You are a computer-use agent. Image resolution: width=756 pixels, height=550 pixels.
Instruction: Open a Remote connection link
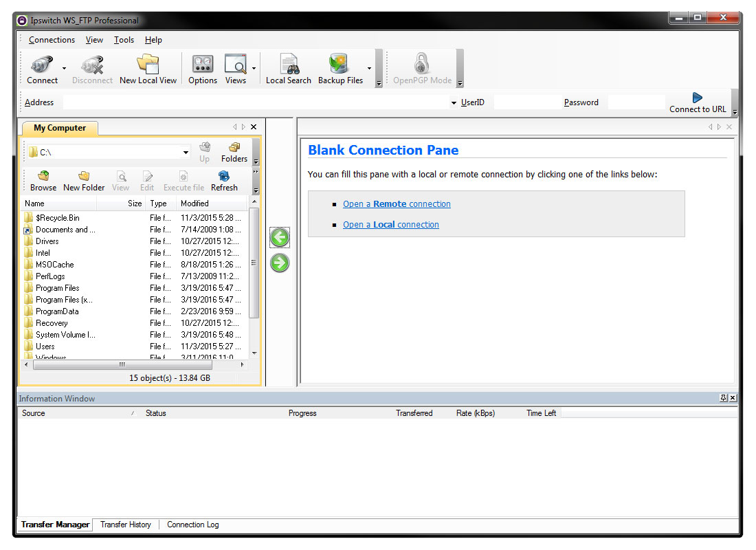pyautogui.click(x=397, y=204)
